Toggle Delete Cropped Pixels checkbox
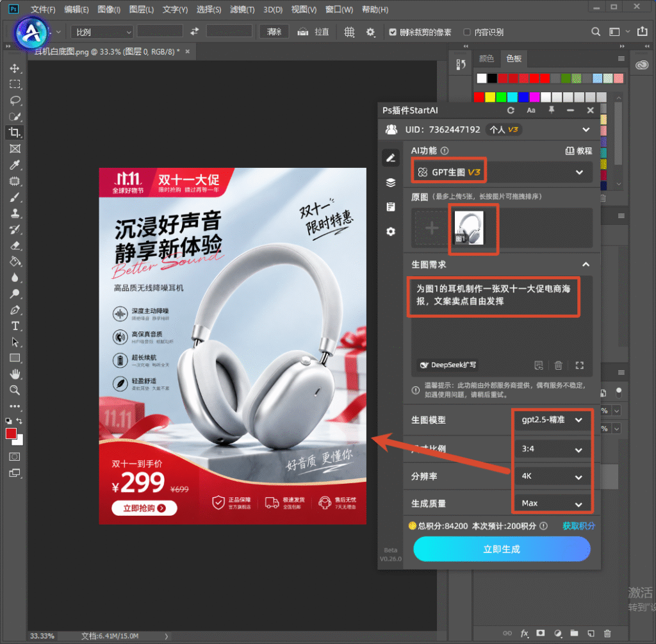 tap(393, 32)
